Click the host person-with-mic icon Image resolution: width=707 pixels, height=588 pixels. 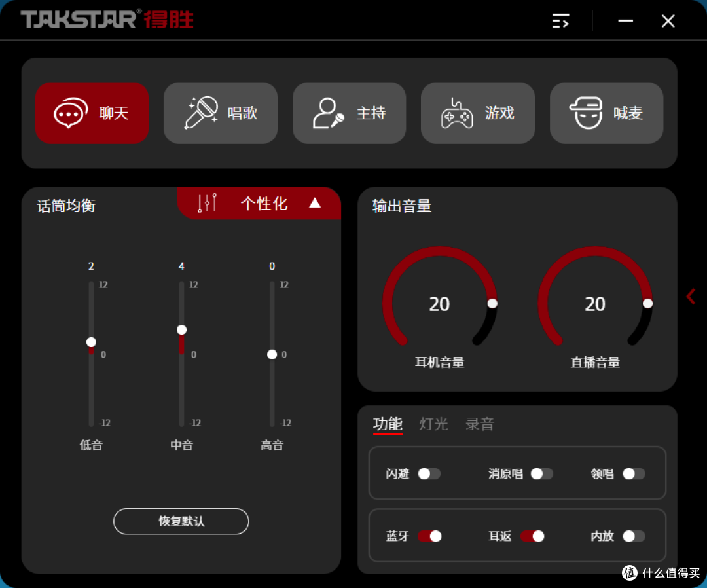(x=329, y=113)
